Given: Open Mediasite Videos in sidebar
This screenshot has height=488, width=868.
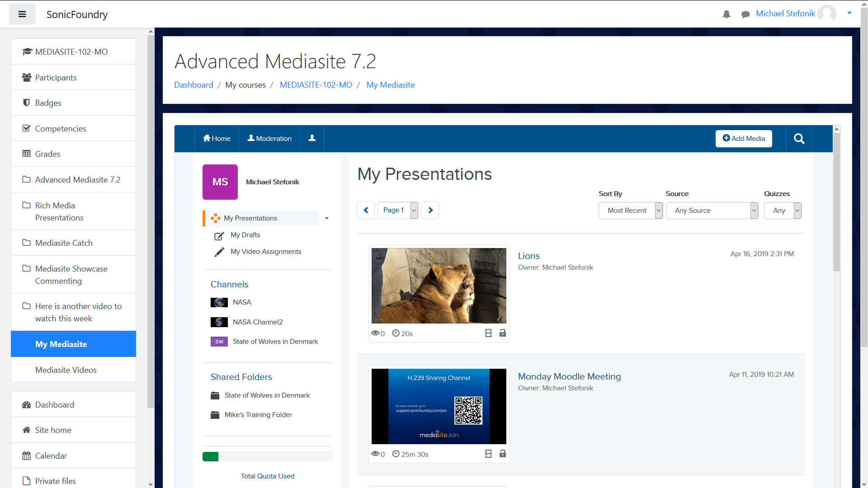Looking at the screenshot, I should tap(73, 370).
